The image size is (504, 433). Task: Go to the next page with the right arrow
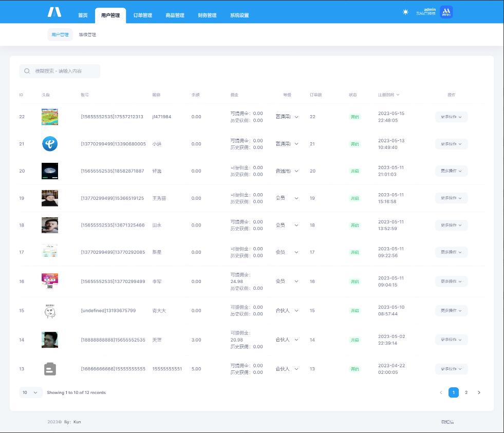pos(479,392)
